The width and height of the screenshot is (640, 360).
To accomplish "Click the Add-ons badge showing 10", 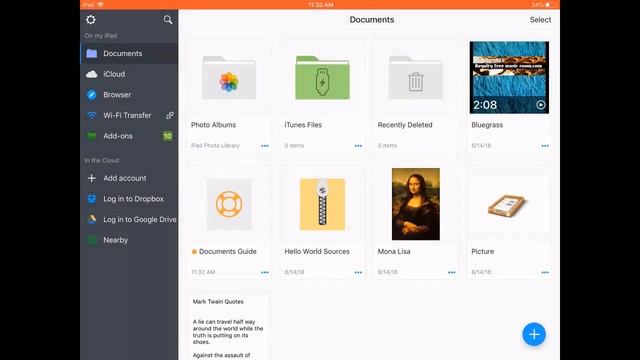I will [167, 136].
